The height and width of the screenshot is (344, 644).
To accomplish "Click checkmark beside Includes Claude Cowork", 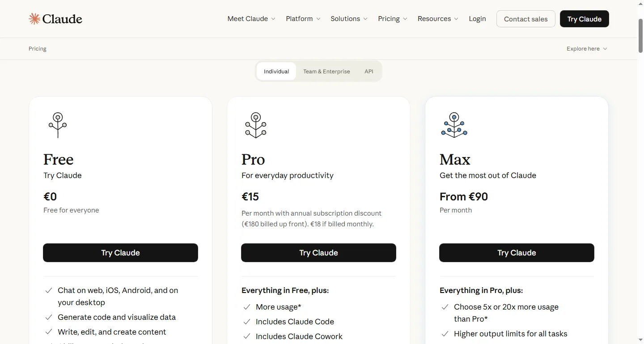I will click(247, 336).
